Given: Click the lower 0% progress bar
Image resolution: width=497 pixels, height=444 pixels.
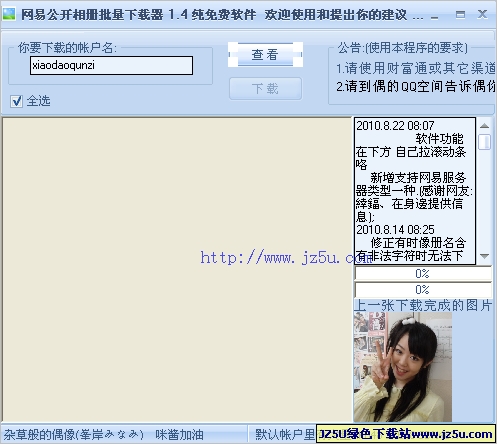Looking at the screenshot, I should 423,290.
